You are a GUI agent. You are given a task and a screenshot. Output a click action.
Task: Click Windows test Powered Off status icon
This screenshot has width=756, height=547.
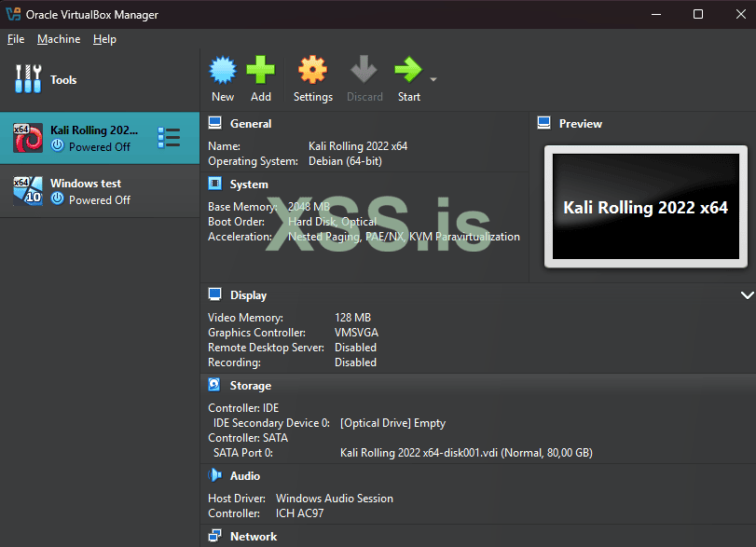coord(58,198)
